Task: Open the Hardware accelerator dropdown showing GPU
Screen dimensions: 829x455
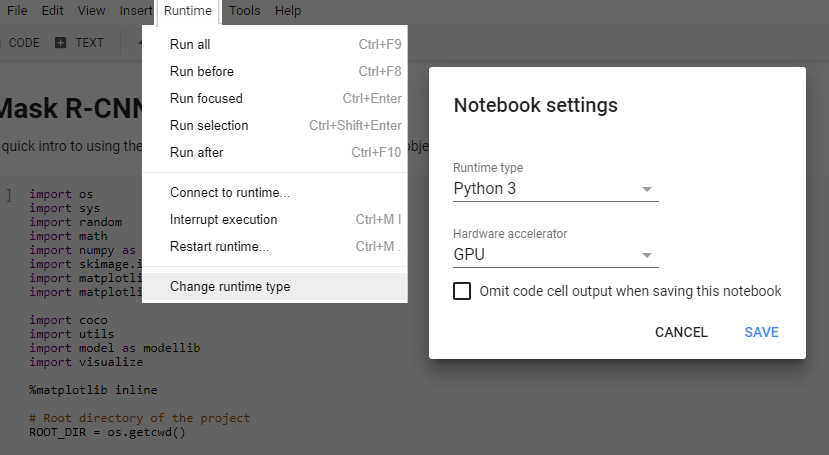Action: coord(555,255)
